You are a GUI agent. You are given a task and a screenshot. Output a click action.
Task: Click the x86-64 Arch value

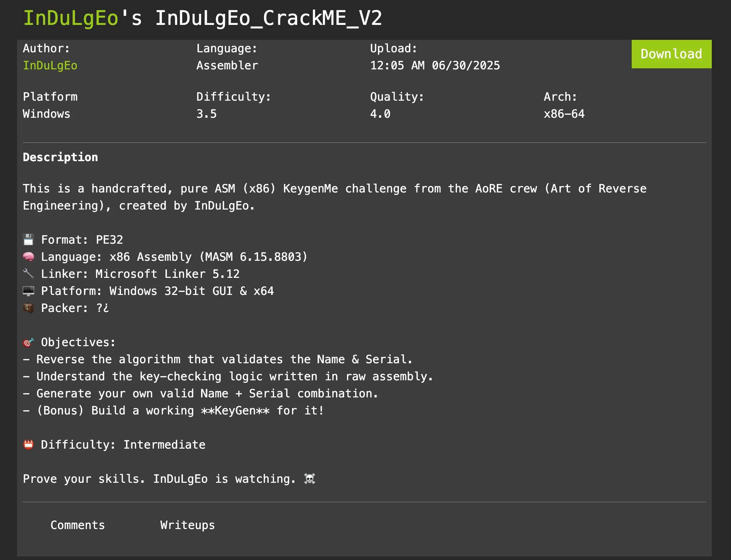pyautogui.click(x=564, y=114)
